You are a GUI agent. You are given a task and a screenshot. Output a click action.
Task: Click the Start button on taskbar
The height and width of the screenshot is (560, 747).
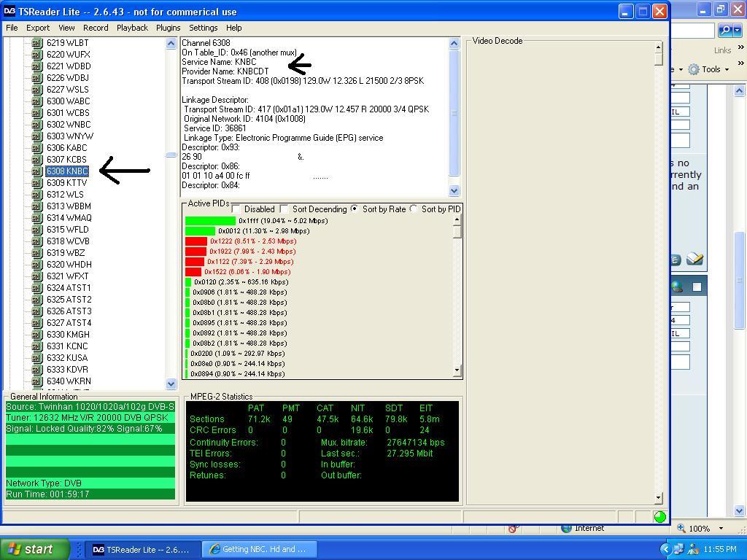point(34,549)
